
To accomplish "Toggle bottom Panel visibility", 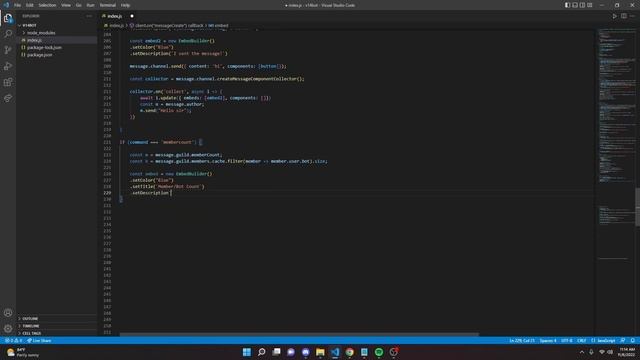I will click(575, 5).
